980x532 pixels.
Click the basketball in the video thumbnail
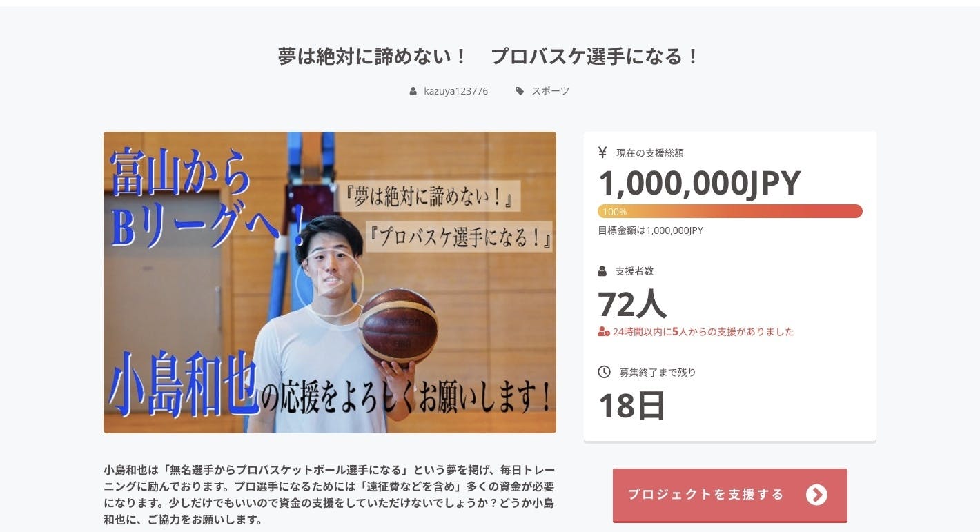tap(398, 326)
